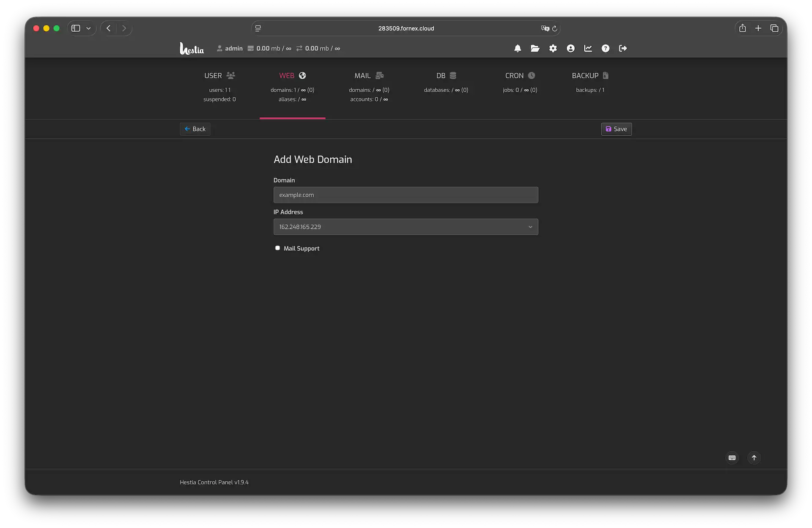Open the file manager folder icon
The width and height of the screenshot is (812, 528).
coord(535,49)
